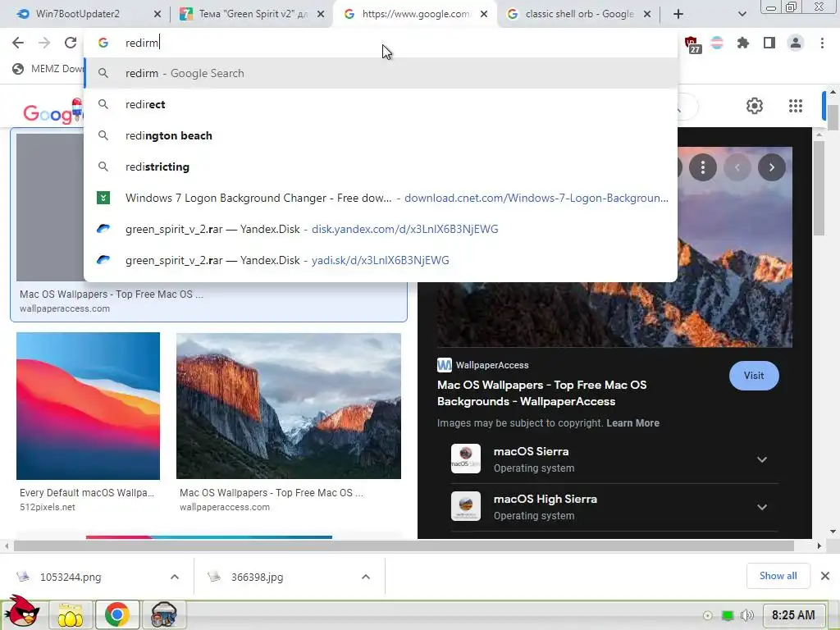The width and height of the screenshot is (840, 630).
Task: Close the Win7BootUpdater2 tab
Action: [x=157, y=14]
